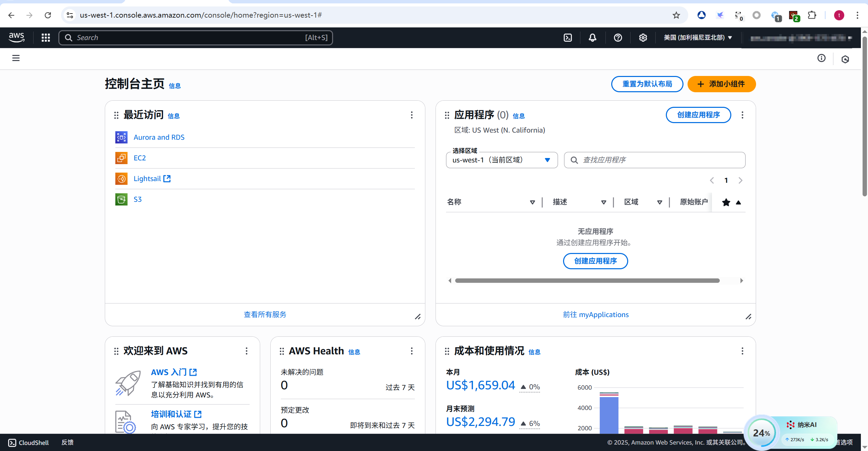The image size is (868, 451).
Task: Click 创建应用程序 button below 无应用程序
Action: point(595,261)
